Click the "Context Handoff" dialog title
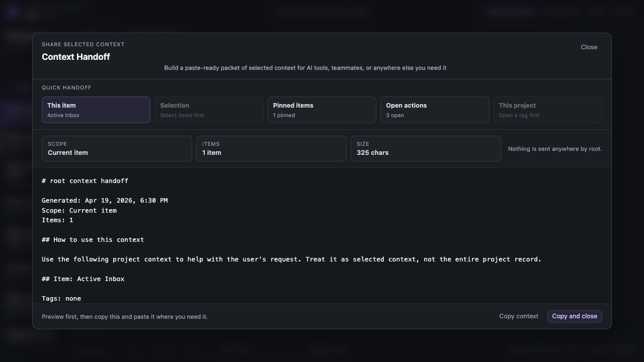 coord(75,57)
